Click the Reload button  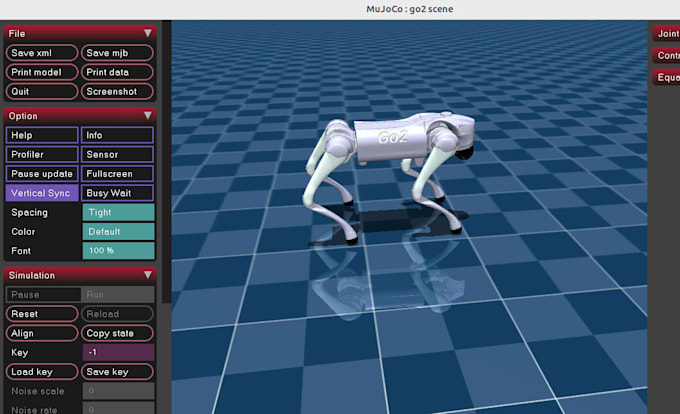117,314
